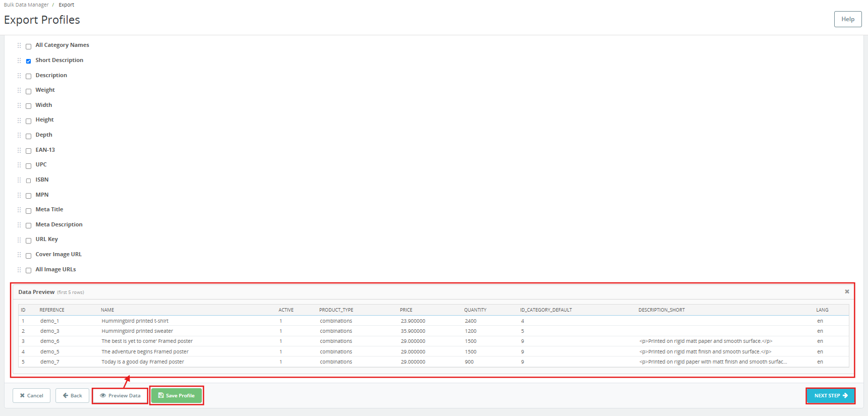Viewport: 868px width, 416px height.
Task: Open the Help button
Action: coord(848,19)
